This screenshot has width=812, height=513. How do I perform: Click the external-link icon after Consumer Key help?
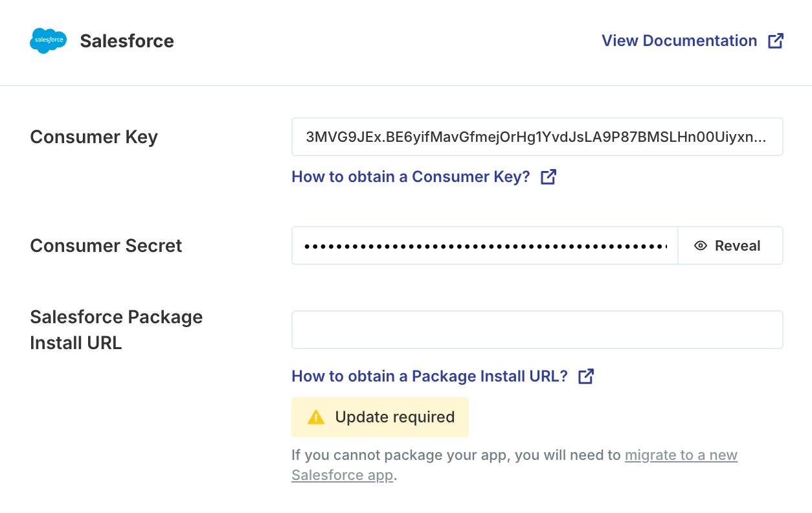pos(548,177)
